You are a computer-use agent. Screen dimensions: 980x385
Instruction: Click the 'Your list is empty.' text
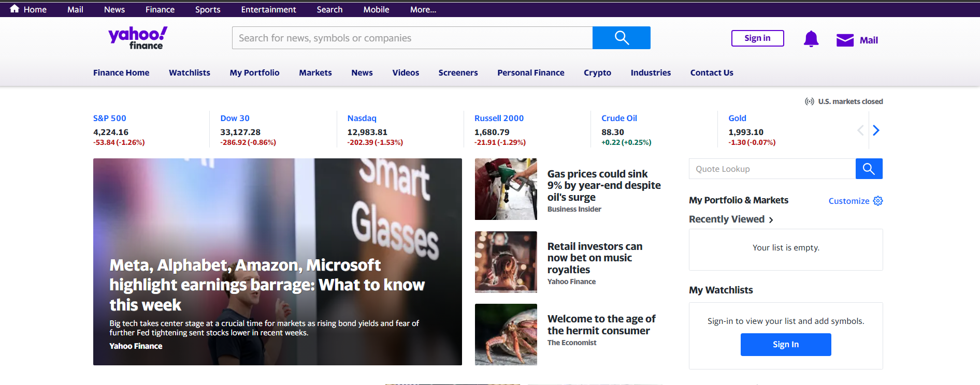point(786,248)
